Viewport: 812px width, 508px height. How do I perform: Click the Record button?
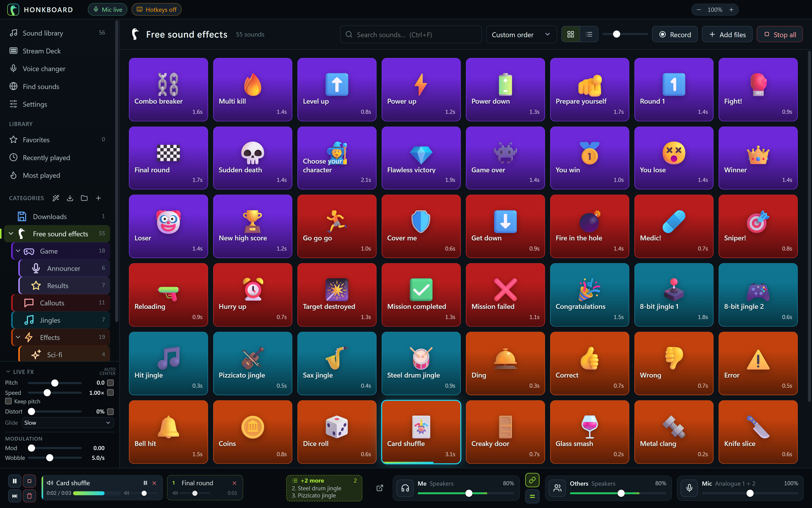674,35
